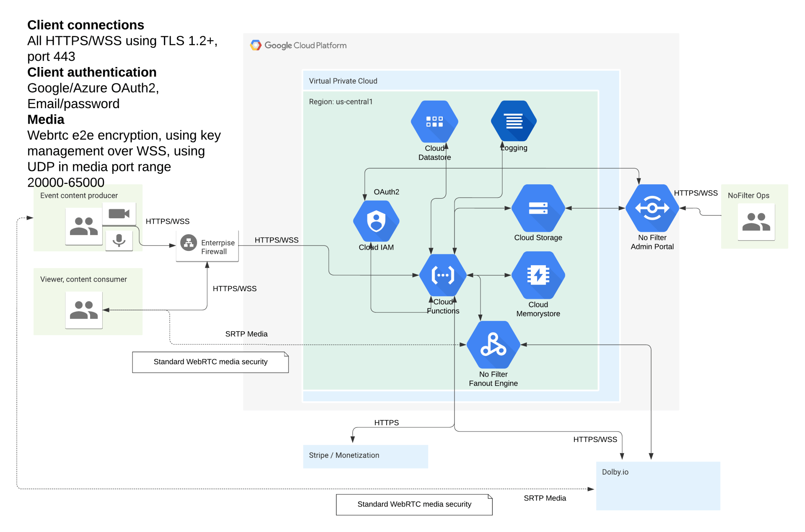Click the Enterprise Firewall icon
The width and height of the screenshot is (805, 532).
click(189, 243)
